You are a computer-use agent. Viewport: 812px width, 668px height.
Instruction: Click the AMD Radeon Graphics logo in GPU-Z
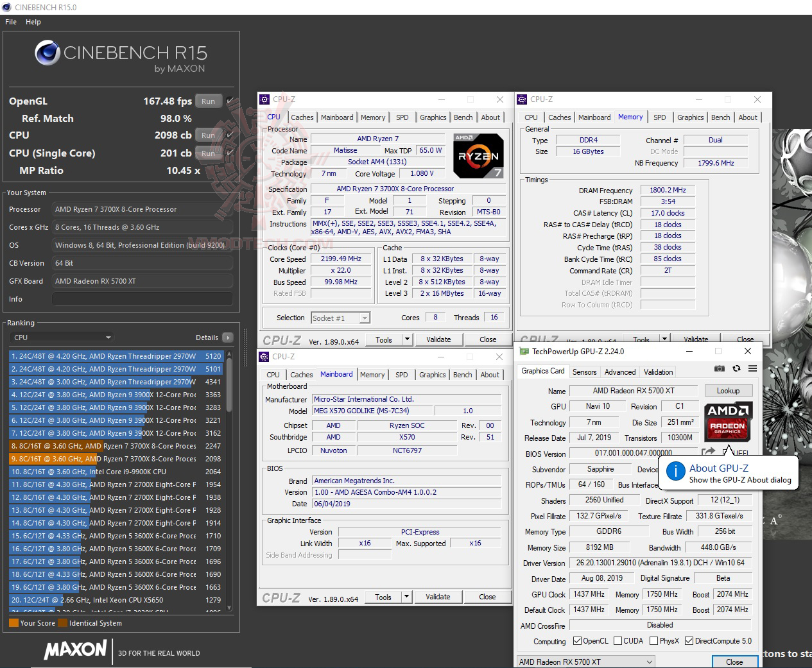tap(728, 421)
